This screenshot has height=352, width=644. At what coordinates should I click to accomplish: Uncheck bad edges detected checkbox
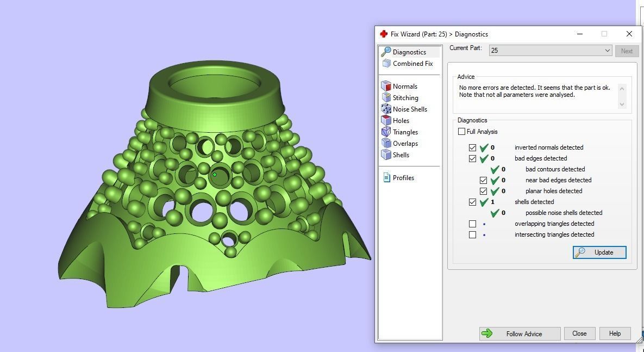[472, 158]
